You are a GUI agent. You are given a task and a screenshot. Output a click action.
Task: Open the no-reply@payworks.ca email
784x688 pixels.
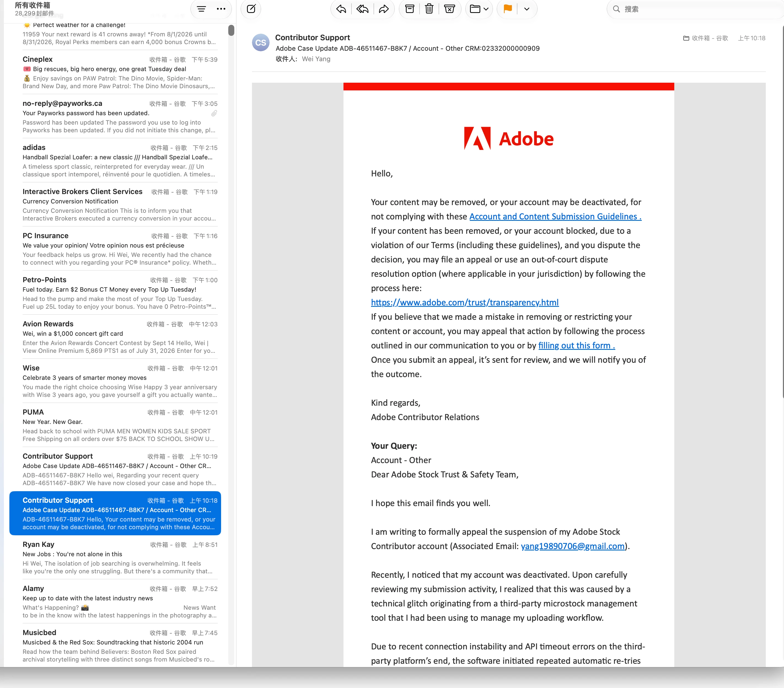coord(120,117)
